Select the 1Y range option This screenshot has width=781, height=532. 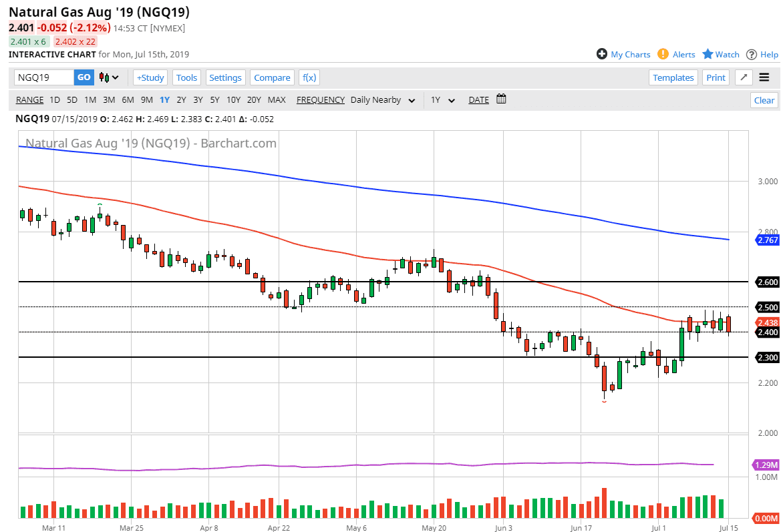(164, 100)
